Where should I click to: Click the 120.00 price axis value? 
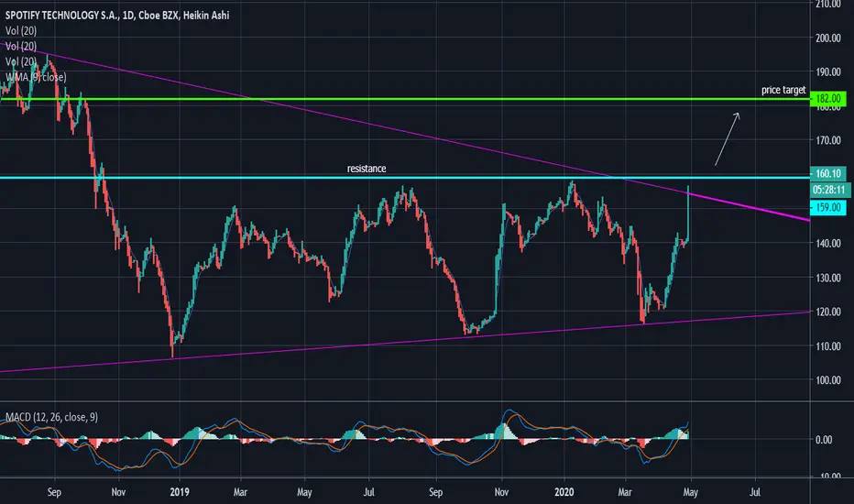pos(827,312)
